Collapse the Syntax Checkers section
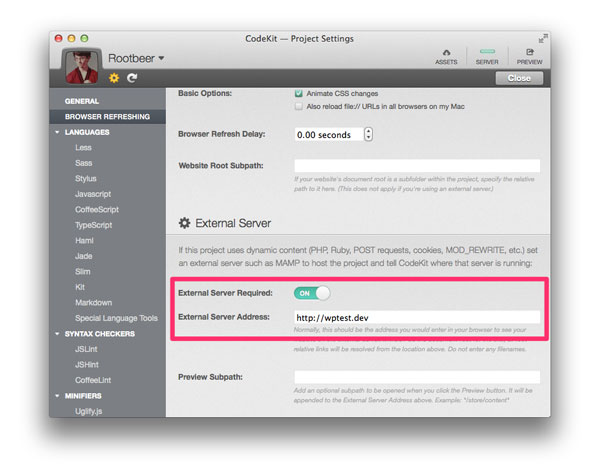The width and height of the screenshot is (600, 466). 57,334
